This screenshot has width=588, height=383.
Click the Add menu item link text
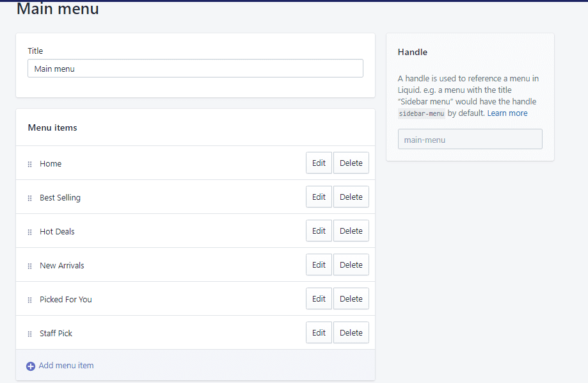pyautogui.click(x=66, y=365)
